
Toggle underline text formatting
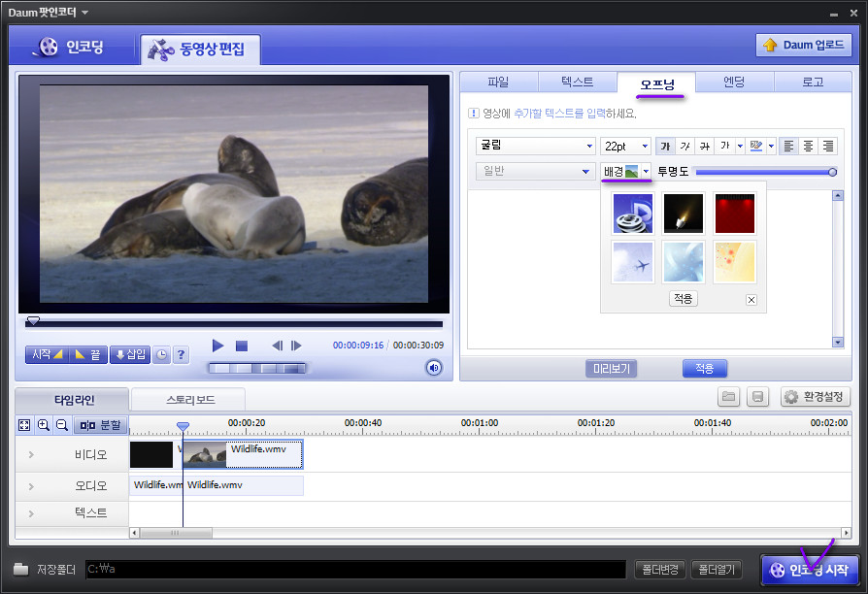click(x=704, y=147)
